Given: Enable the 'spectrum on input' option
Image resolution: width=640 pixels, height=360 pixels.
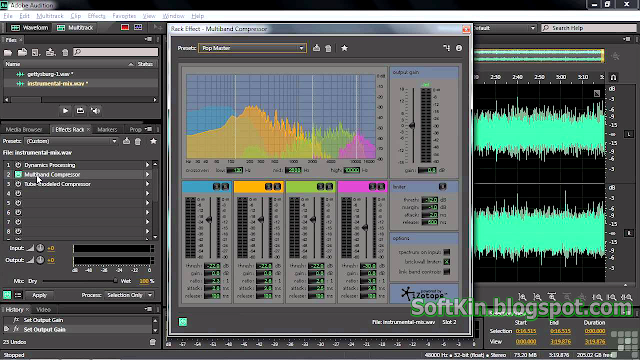Looking at the screenshot, I should 447,252.
